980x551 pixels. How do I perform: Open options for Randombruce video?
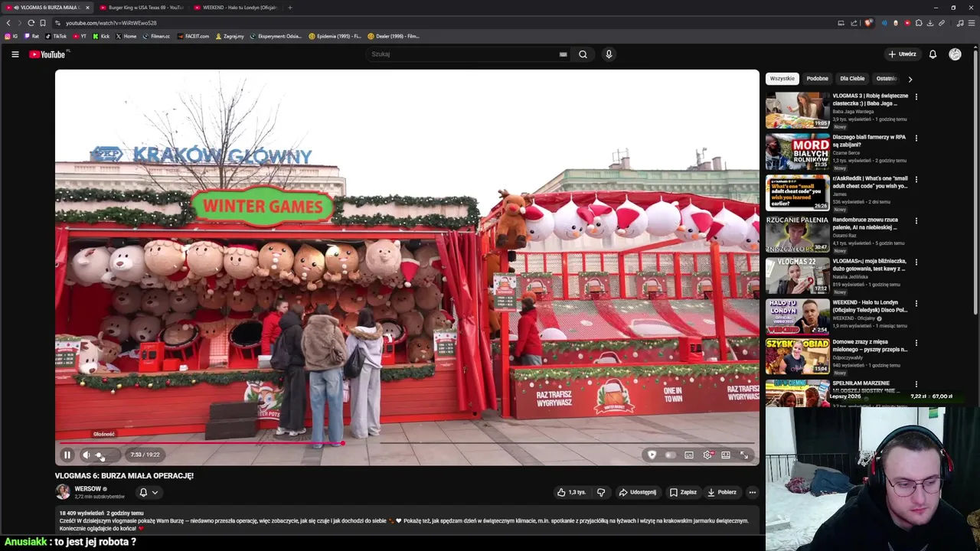pos(916,220)
